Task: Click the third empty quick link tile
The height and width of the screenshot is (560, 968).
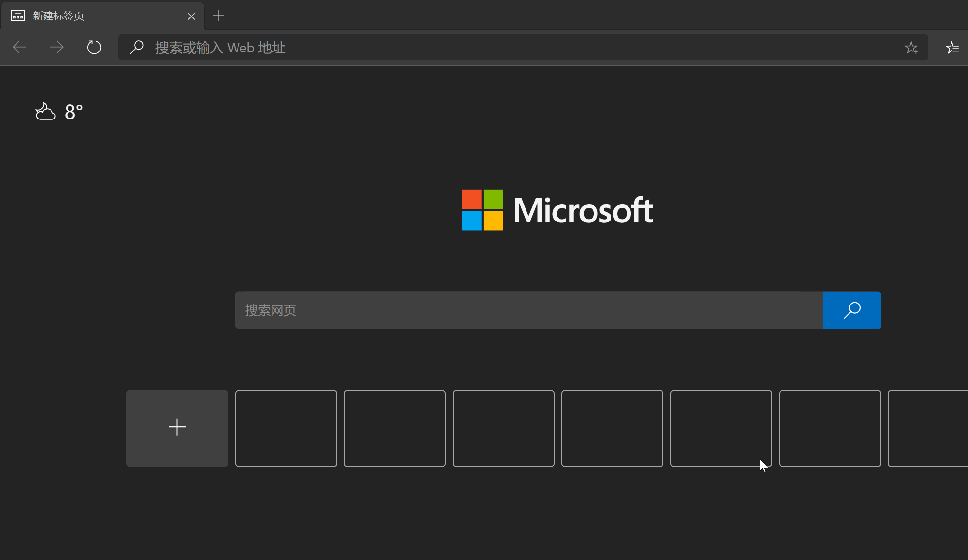Action: click(x=503, y=428)
